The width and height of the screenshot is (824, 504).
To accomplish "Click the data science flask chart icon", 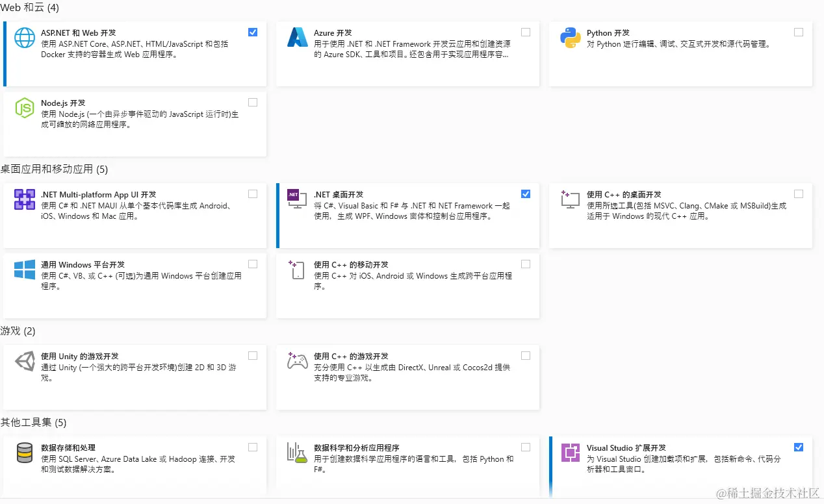I will (x=297, y=453).
